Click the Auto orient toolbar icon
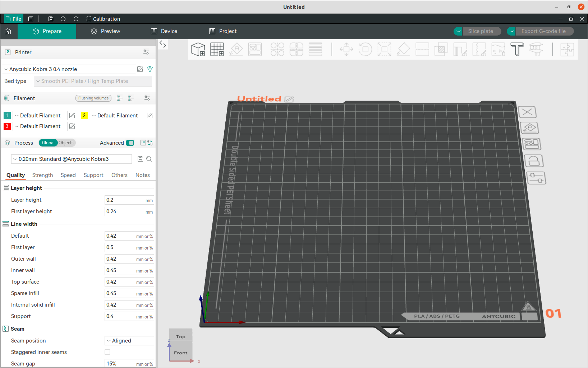 tap(236, 49)
